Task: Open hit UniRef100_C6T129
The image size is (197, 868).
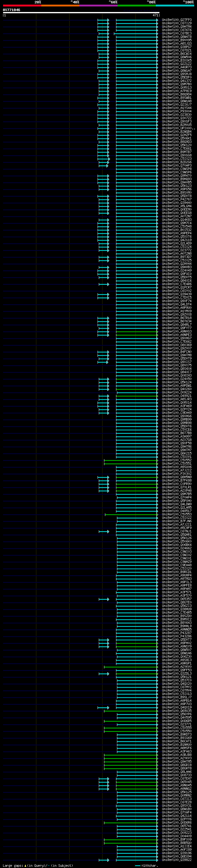Action: 176,23
